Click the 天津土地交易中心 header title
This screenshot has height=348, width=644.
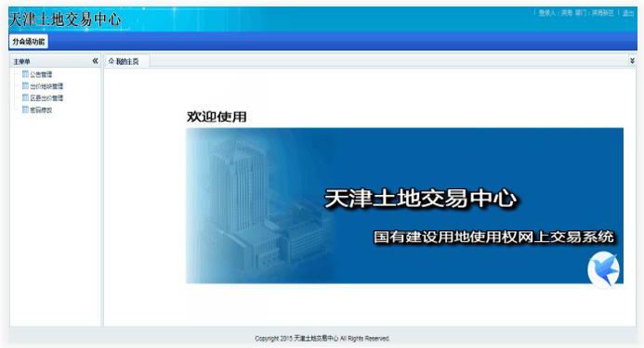(64, 19)
